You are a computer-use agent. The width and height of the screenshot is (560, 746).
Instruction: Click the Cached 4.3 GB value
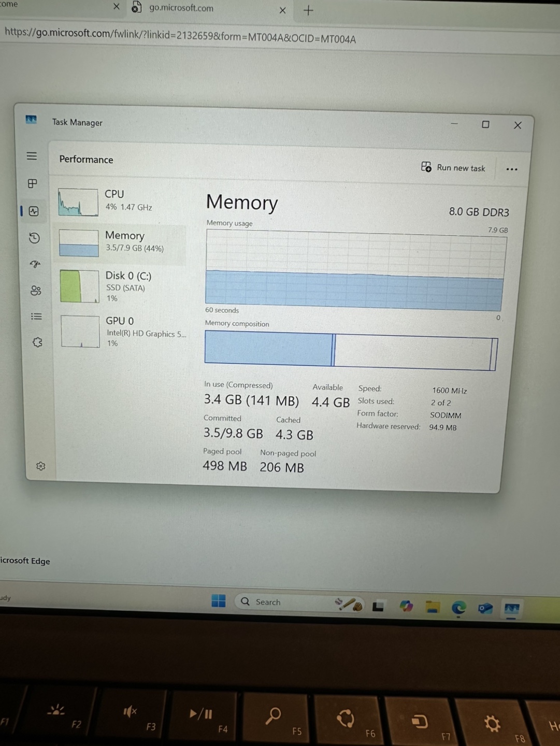(294, 435)
